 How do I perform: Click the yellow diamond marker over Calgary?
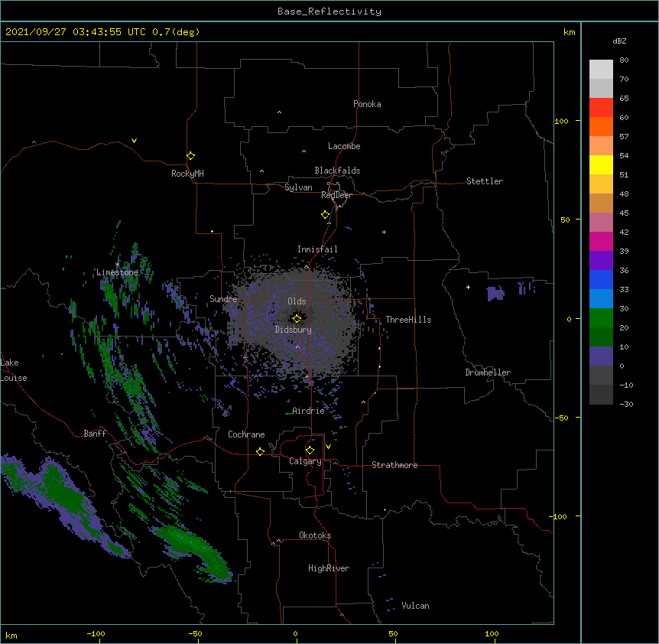click(x=310, y=450)
